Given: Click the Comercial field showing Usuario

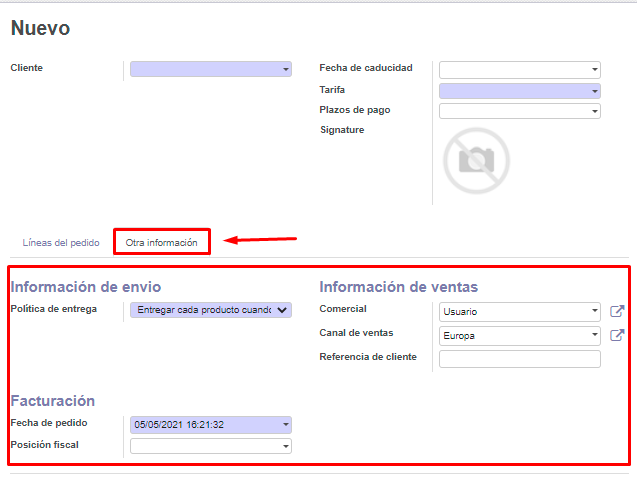Looking at the screenshot, I should pyautogui.click(x=512, y=312).
